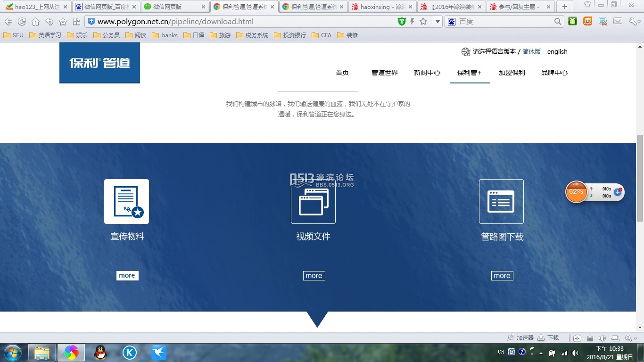The height and width of the screenshot is (362, 644).
Task: Click the 62% download progress widget
Action: pos(576,192)
